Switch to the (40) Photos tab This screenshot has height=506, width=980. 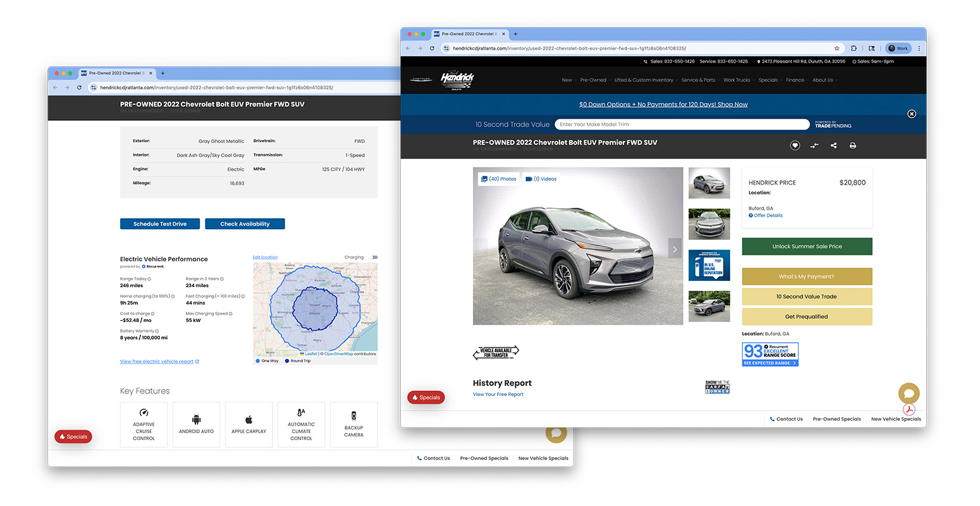pyautogui.click(x=499, y=179)
